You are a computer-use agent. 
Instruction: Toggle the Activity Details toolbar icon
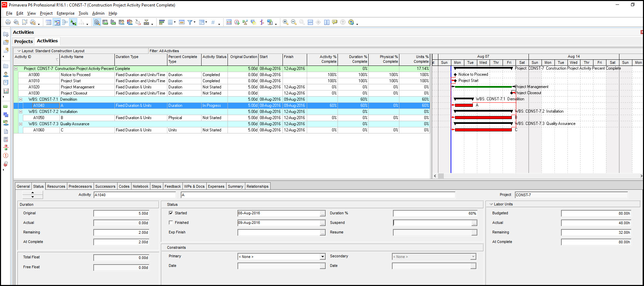[x=97, y=22]
